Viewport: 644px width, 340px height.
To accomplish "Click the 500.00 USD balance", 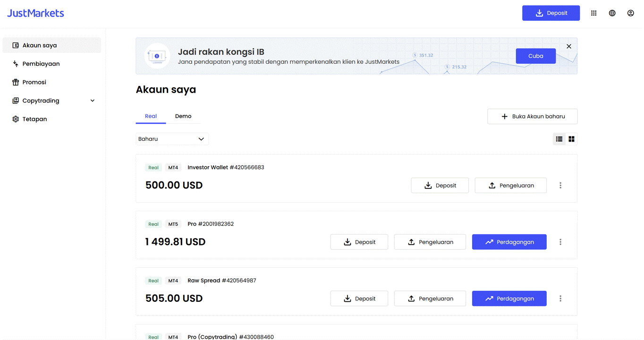I will click(174, 185).
